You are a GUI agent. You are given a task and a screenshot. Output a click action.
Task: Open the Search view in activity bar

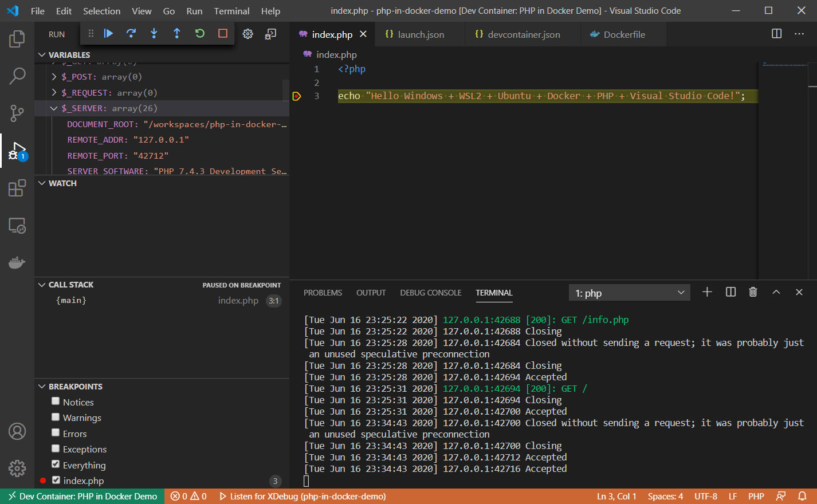[x=17, y=76]
